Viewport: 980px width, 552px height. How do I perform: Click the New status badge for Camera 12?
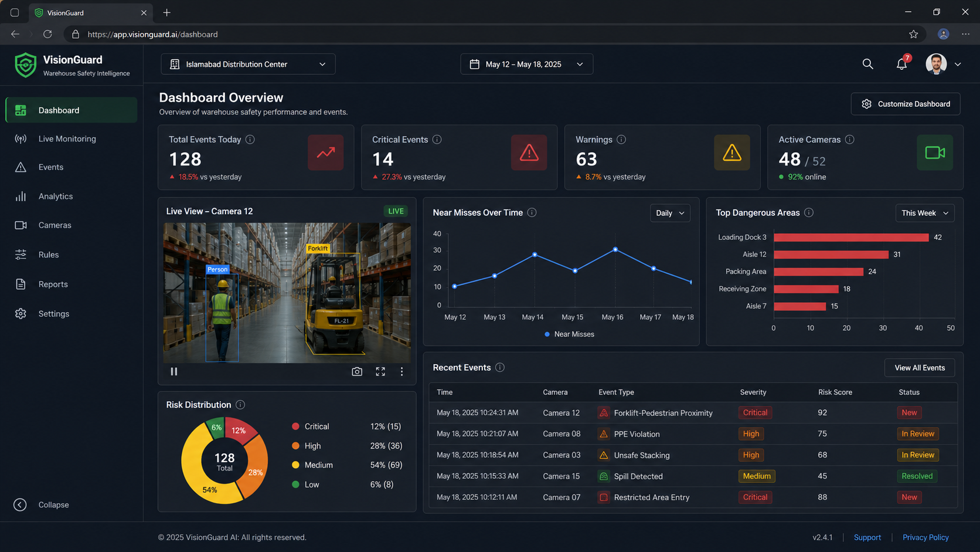point(909,413)
